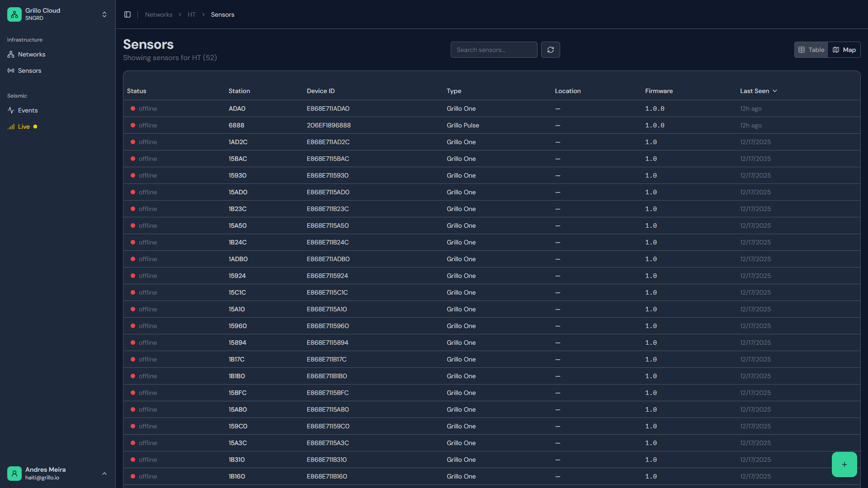This screenshot has height=488, width=868.
Task: Navigate back using the Networks breadcrumb link
Action: click(159, 14)
